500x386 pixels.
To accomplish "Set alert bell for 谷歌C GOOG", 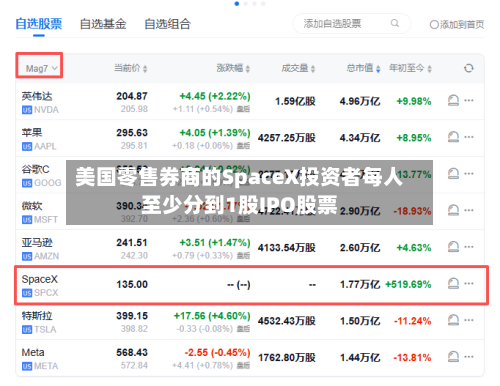I will pos(453,174).
